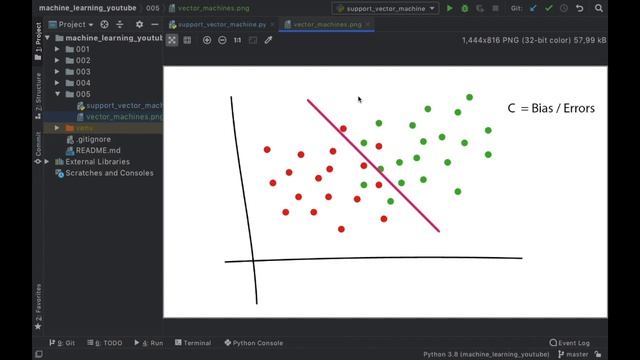Start debugging with the bug icon
The width and height of the screenshot is (640, 360).
pos(464,8)
